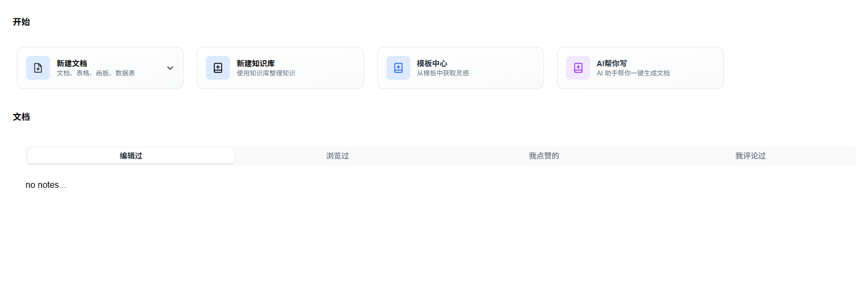Open the 模板中心 card title
The image size is (868, 291).
(432, 64)
